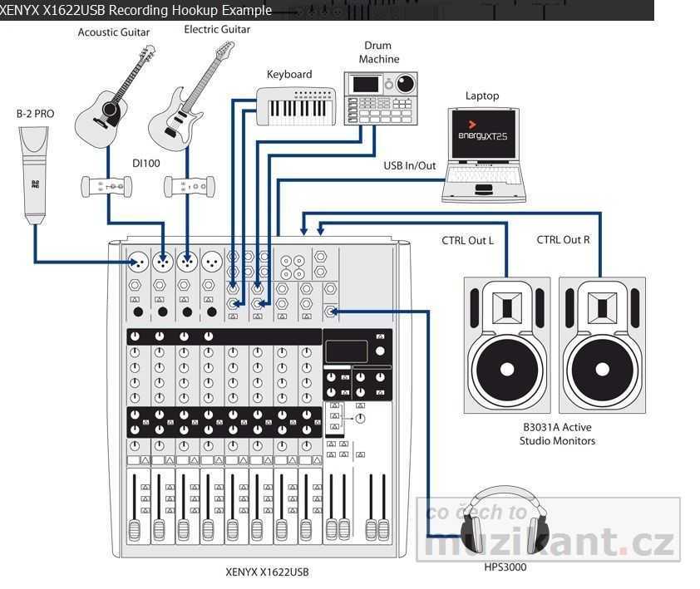Image resolution: width=700 pixels, height=589 pixels.
Task: Click the B-2 PRO microphone illustration
Action: pos(34,175)
